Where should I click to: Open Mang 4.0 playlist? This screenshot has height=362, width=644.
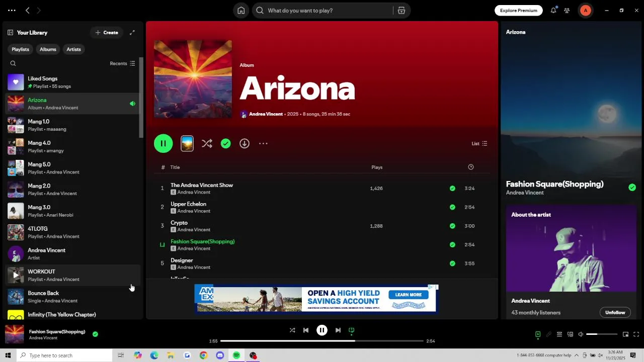click(73, 146)
